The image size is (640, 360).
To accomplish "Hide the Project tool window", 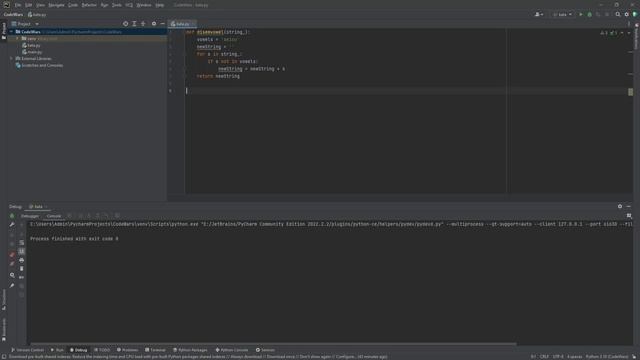I will [x=162, y=24].
